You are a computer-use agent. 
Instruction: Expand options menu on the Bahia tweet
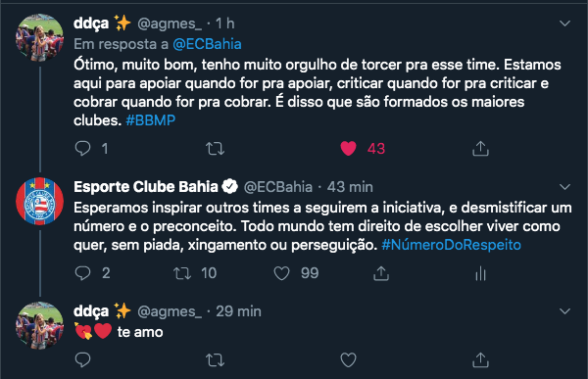coord(564,187)
